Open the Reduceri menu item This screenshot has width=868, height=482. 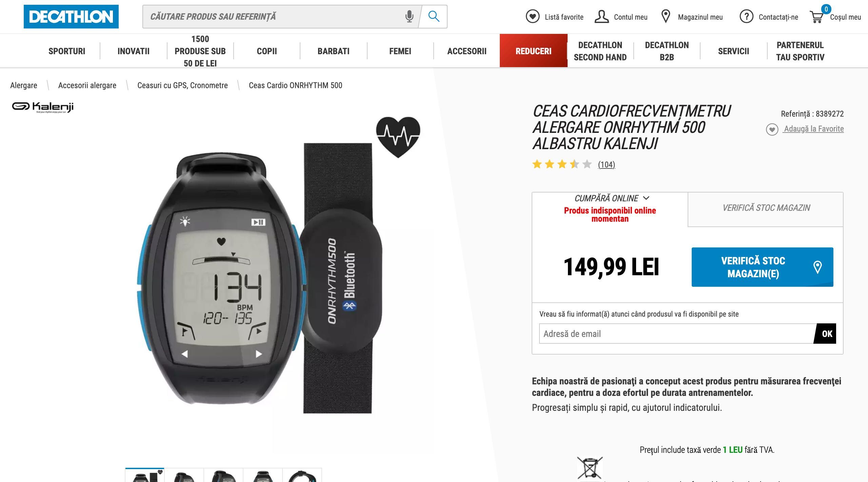coord(533,51)
